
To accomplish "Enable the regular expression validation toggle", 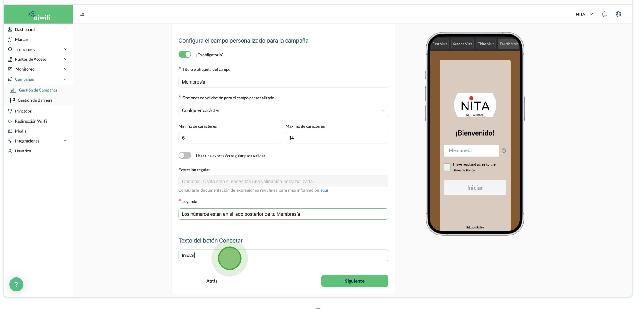I will click(x=185, y=155).
